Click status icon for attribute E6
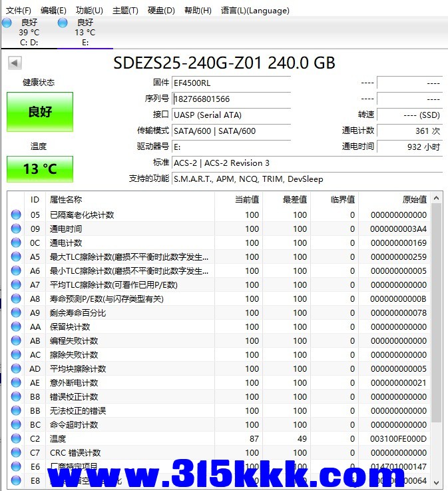This screenshot has height=491, width=448. pos(16,466)
